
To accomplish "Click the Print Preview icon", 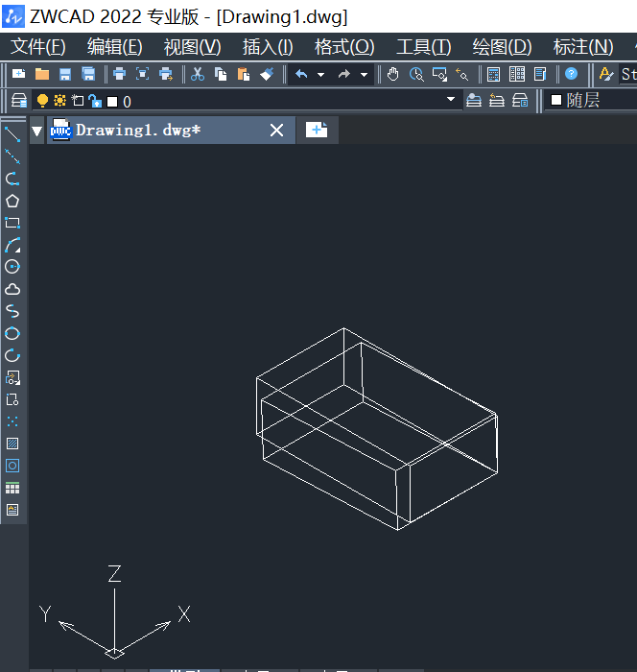I will [142, 74].
